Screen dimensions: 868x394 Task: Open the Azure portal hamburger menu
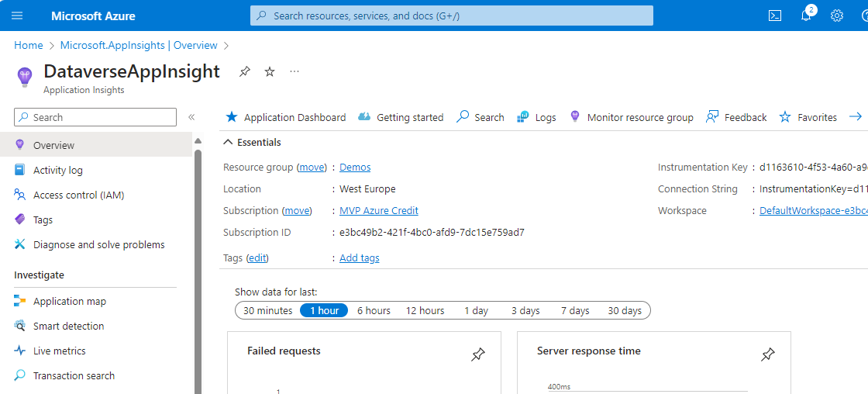pyautogui.click(x=17, y=16)
